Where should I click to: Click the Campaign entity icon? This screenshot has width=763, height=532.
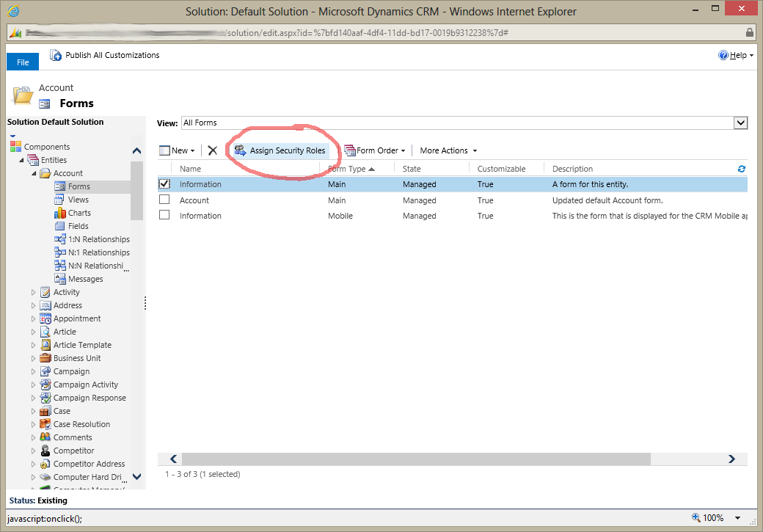click(x=45, y=371)
